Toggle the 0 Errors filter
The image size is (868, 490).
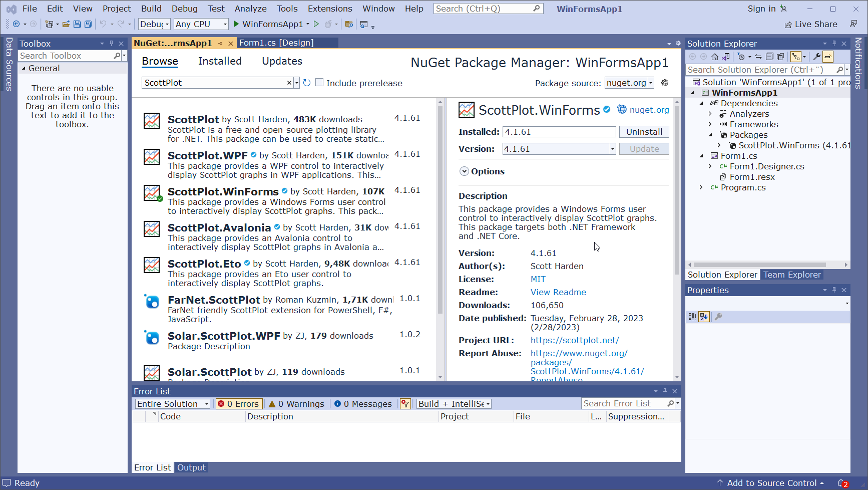click(238, 404)
